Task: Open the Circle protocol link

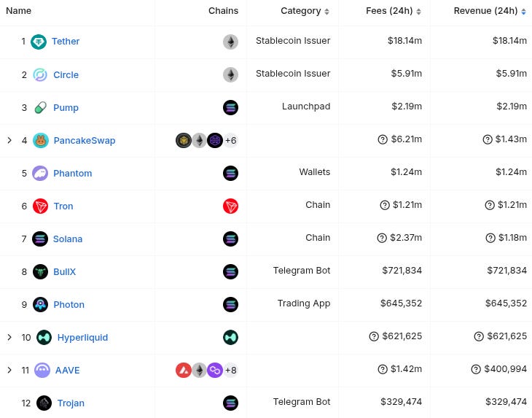Action: [66, 74]
